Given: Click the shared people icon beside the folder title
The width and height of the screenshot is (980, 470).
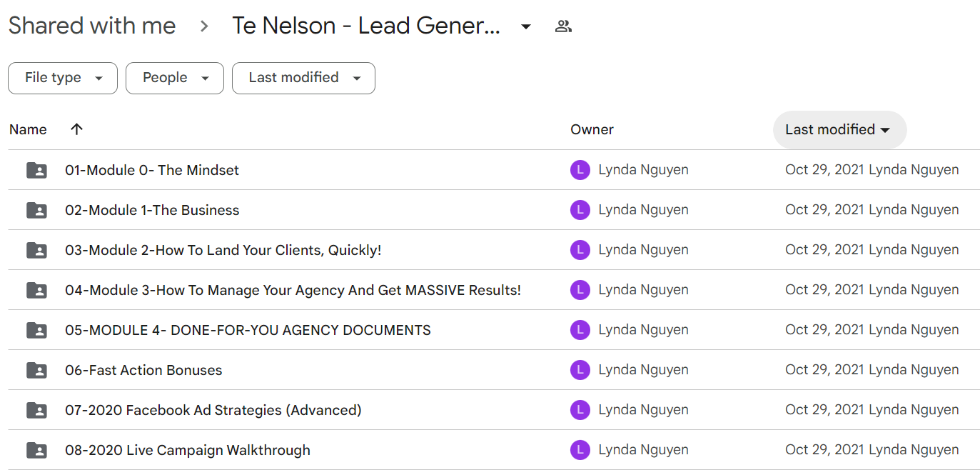Looking at the screenshot, I should coord(563,27).
